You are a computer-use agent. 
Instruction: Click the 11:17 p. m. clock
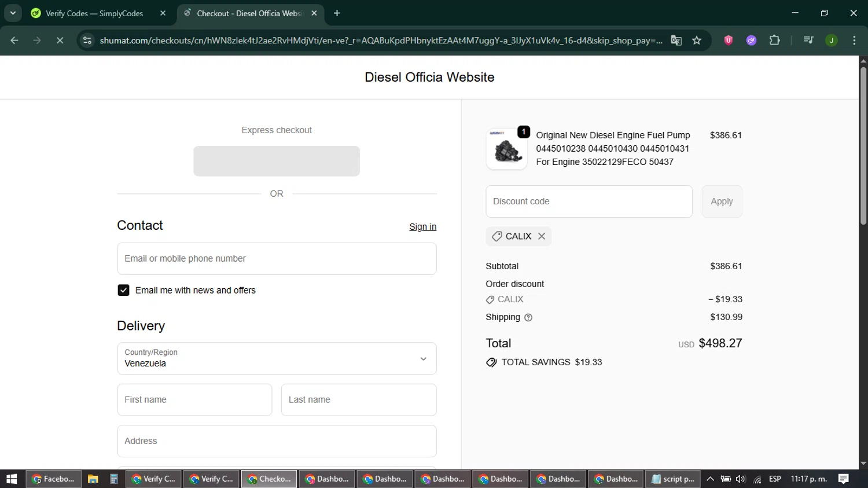809,479
